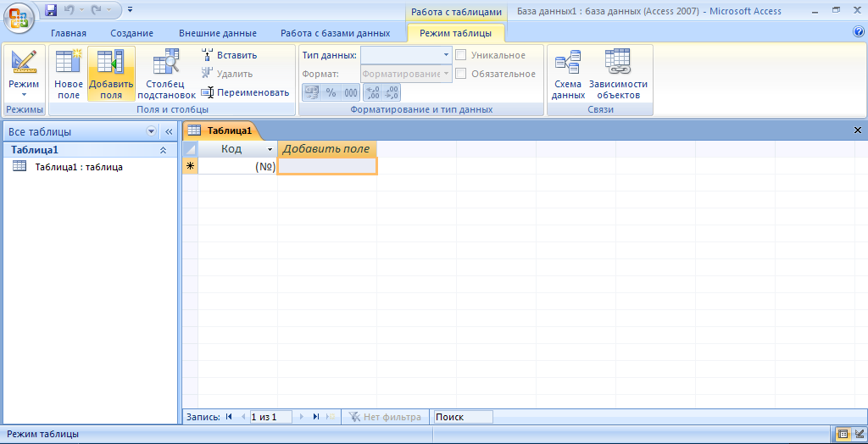The width and height of the screenshot is (868, 444).
Task: Open Зависимости объектов pane
Action: 618,74
